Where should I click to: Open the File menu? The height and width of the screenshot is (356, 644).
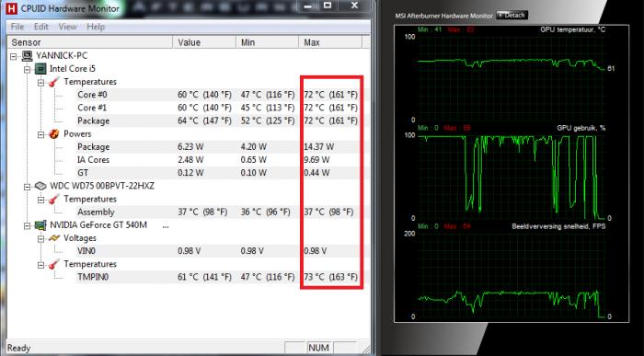click(17, 27)
